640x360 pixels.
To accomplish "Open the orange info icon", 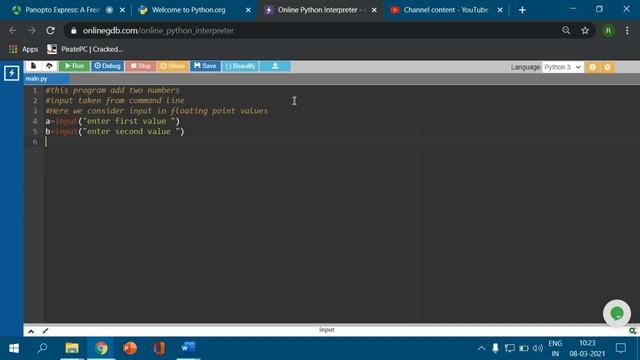I will pyautogui.click(x=592, y=67).
